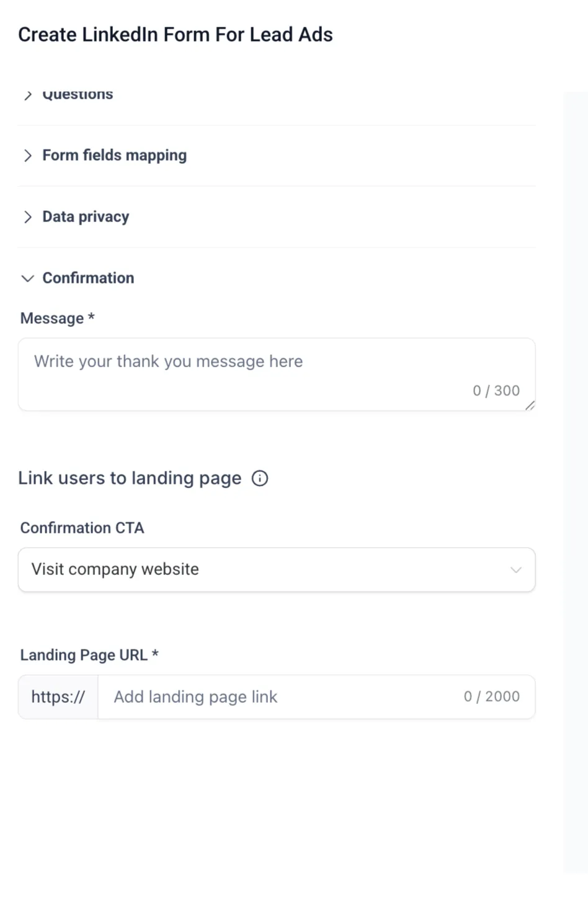Click the Link users to landing page heading
Viewport: 588px width, 913px height.
pyautogui.click(x=130, y=478)
